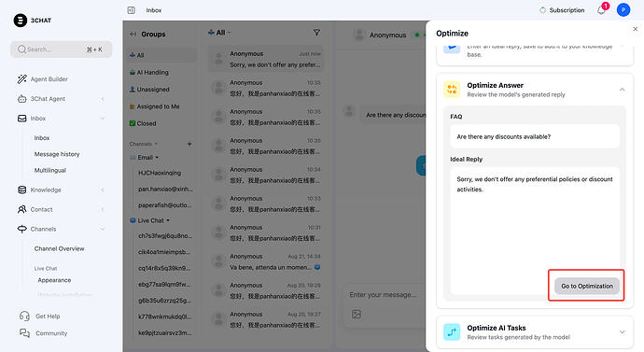
Task: Select the Assigned to Me group
Action: [161, 106]
